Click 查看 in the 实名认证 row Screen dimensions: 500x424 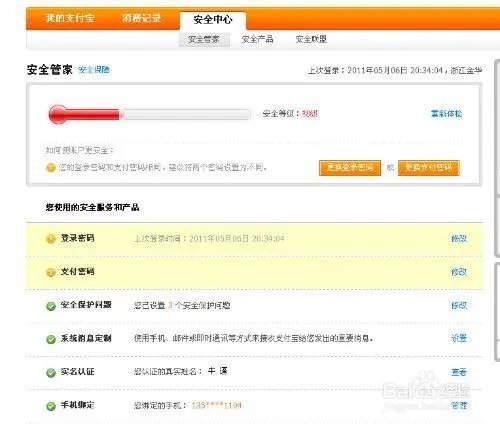(x=459, y=372)
